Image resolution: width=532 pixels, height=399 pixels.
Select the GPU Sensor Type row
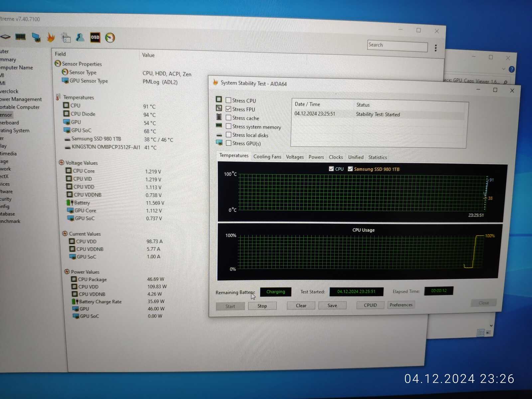[x=120, y=81]
